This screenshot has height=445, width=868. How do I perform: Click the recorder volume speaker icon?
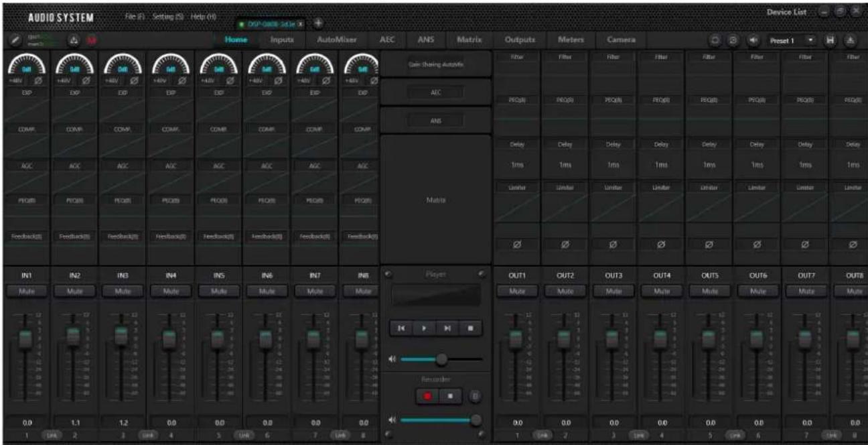click(390, 420)
